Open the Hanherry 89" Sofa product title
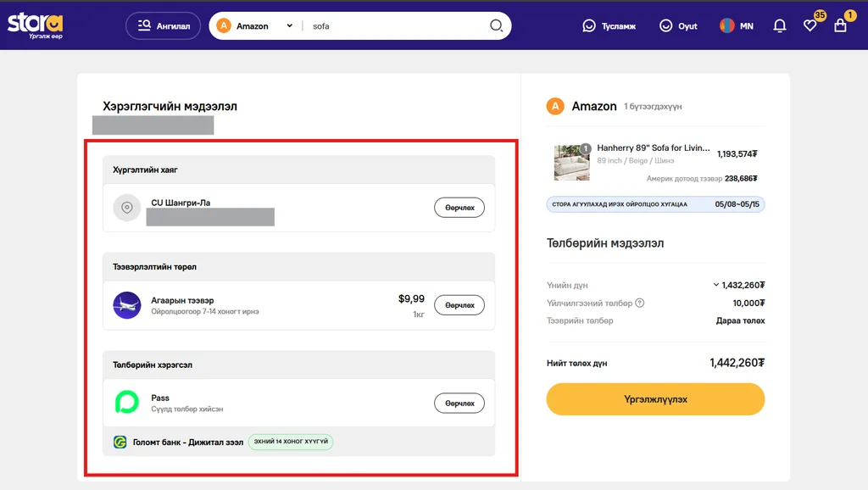Screen dimensions: 868x490 click(654, 148)
